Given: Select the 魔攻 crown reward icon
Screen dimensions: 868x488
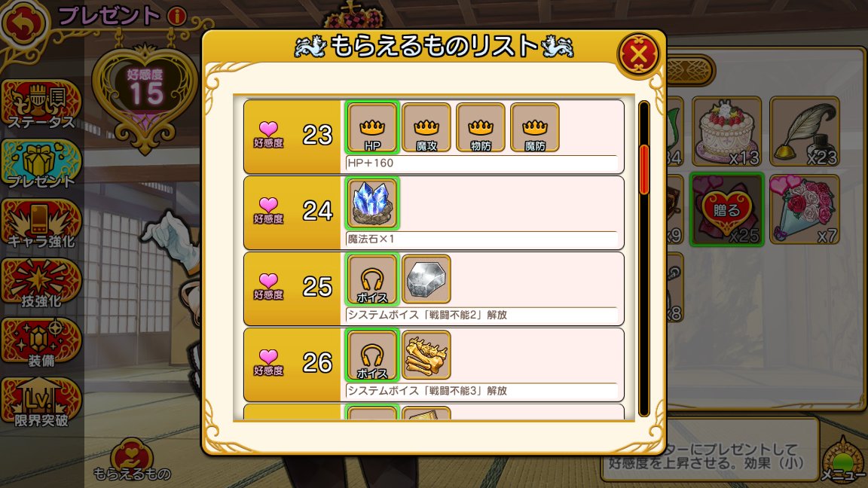Looking at the screenshot, I should click(x=426, y=128).
